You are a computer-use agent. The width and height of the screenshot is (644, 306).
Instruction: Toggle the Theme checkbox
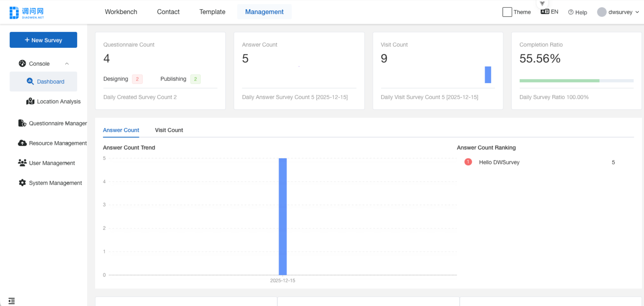507,12
